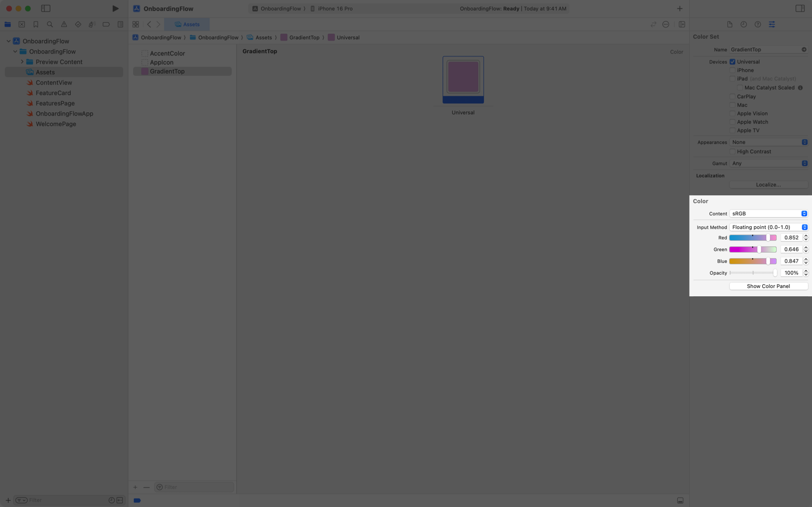Select the Bookmarks navigator icon
Viewport: 812px width, 507px height.
[x=35, y=24]
